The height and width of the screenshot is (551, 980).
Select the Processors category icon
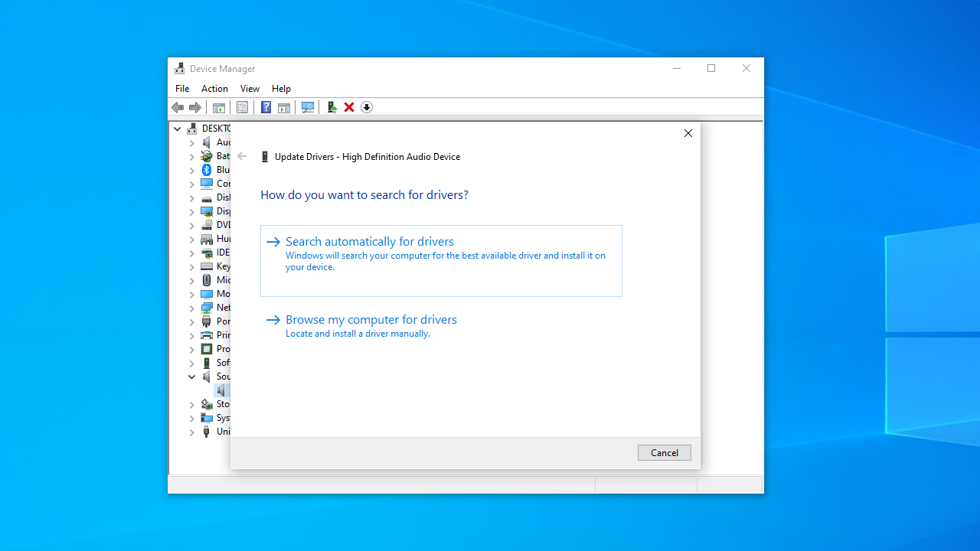(207, 349)
